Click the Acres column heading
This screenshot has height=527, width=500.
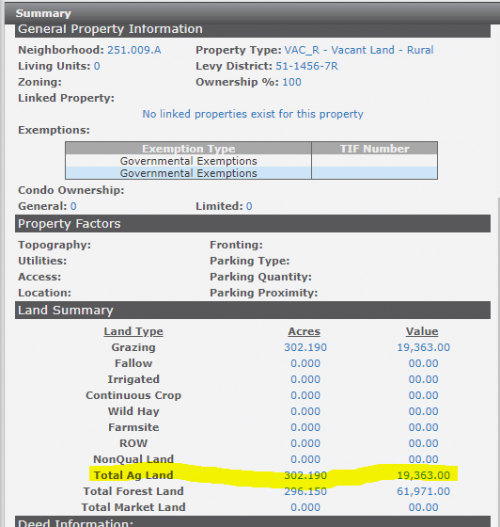[x=304, y=331]
